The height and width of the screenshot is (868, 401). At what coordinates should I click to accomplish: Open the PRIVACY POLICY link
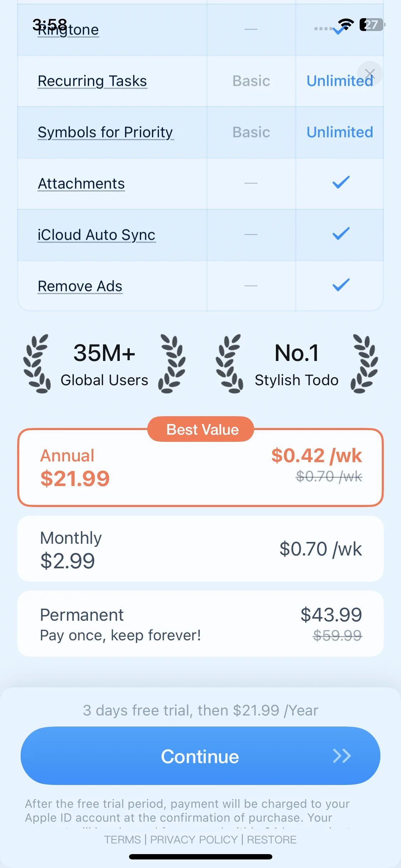[194, 840]
